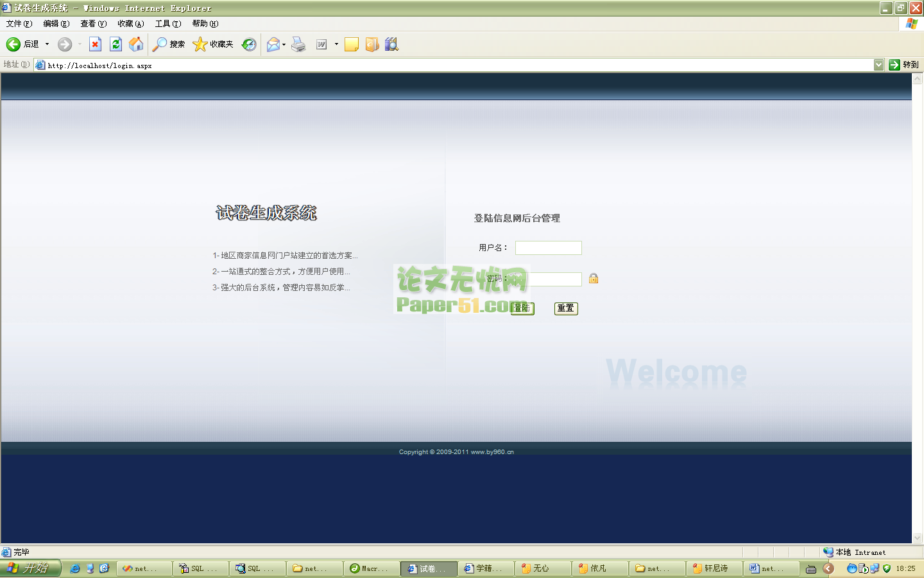The height and width of the screenshot is (578, 924).
Task: Go to the Home page icon
Action: (x=136, y=44)
